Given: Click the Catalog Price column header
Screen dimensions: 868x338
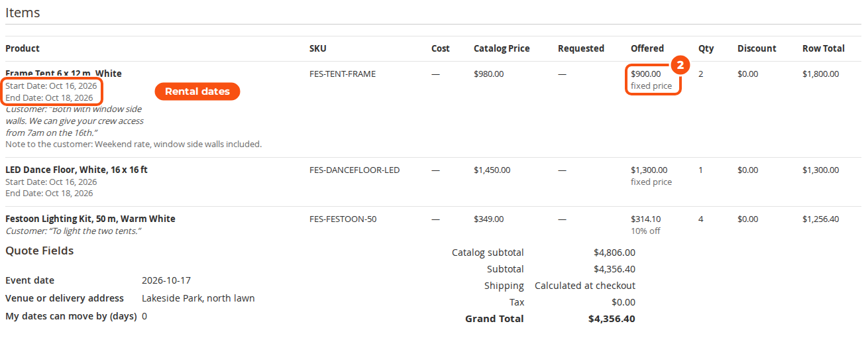Looking at the screenshot, I should click(502, 48).
